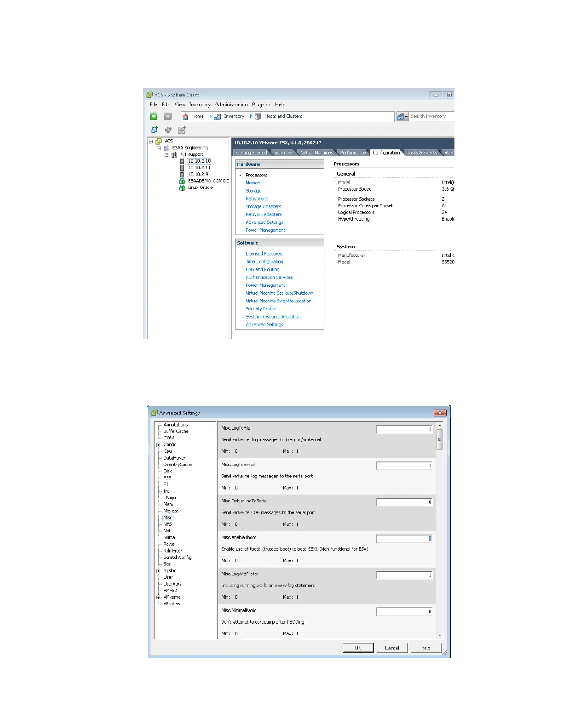This screenshot has width=563, height=728.
Task: Click the Inventory icon in breadcrumb bar
Action: 218,117
